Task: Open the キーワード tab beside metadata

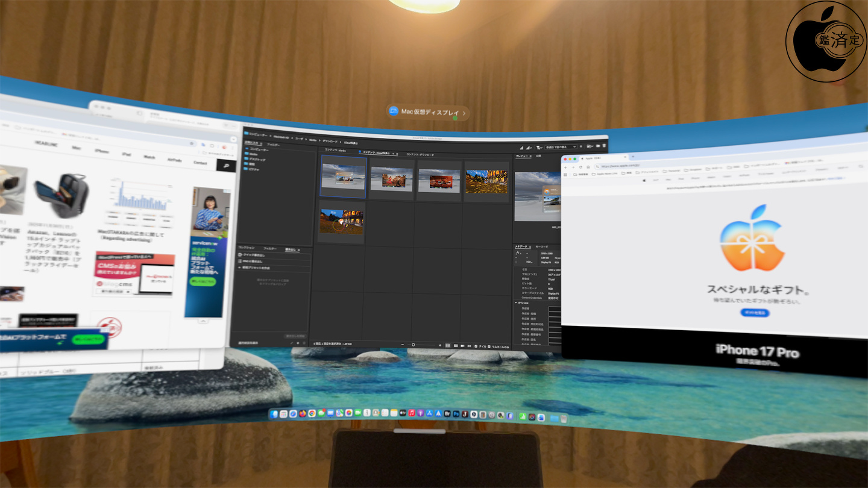Action: (542, 246)
